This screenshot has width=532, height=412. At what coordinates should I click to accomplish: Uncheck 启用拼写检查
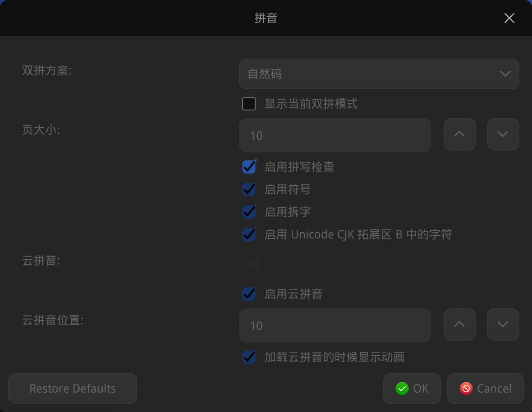tap(249, 166)
